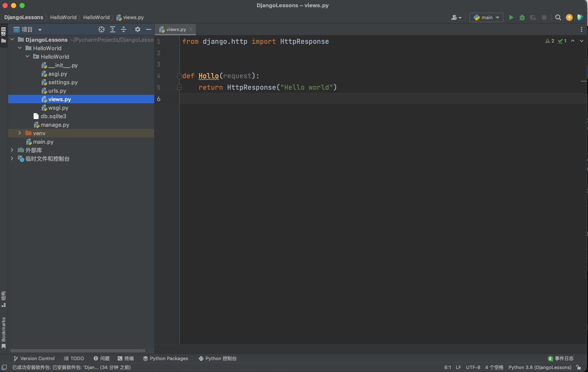Open the main run configuration dropdown
588x372 pixels.
click(486, 17)
